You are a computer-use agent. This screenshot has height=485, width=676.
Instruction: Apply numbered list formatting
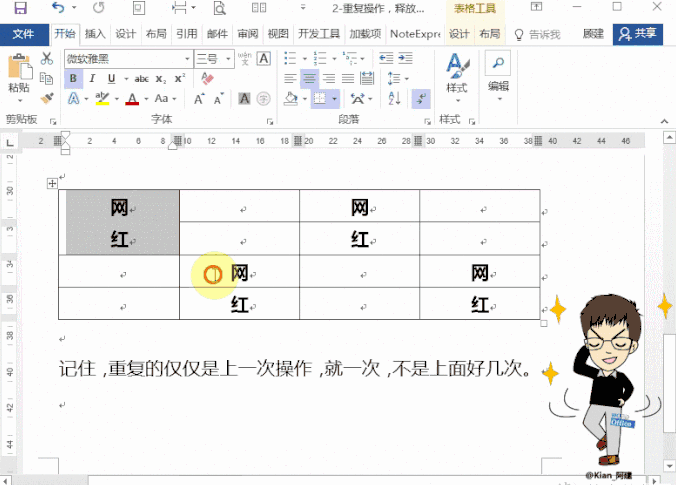point(320,58)
